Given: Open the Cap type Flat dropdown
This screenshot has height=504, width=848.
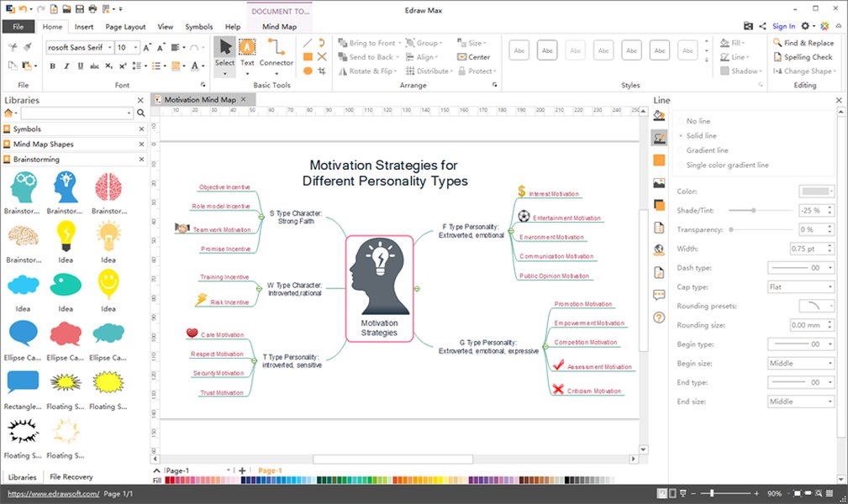Looking at the screenshot, I should (801, 286).
